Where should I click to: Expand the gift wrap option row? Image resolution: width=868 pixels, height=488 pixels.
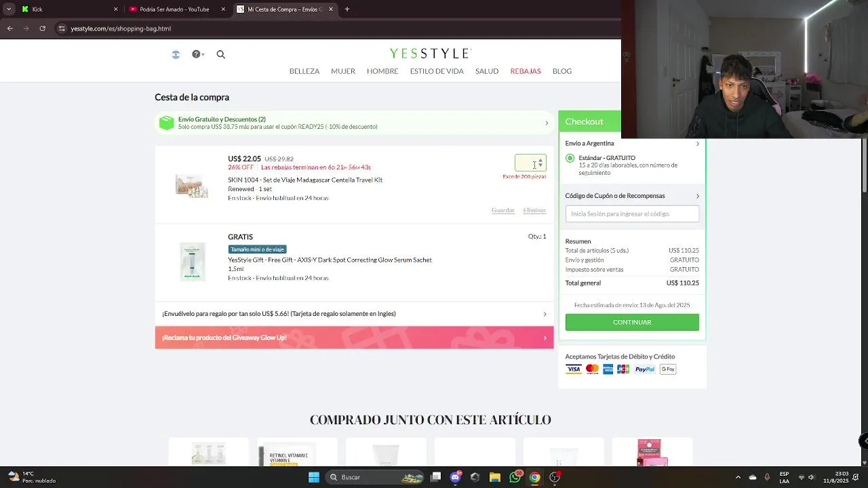pos(354,314)
